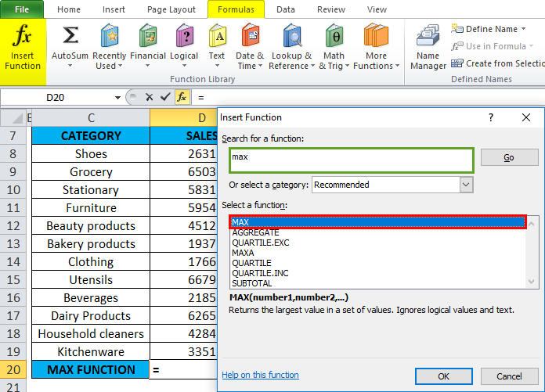This screenshot has height=392, width=545.
Task: Click the Search for a function field
Action: point(351,160)
